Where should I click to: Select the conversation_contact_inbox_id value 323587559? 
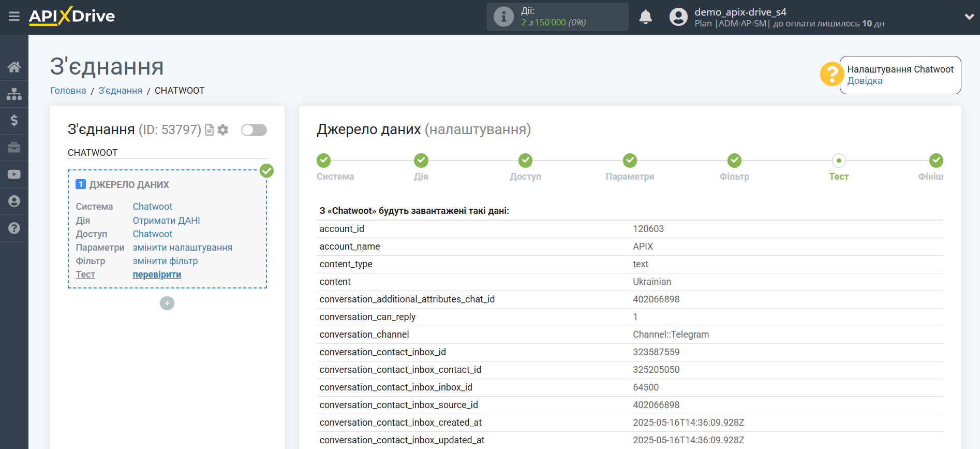(x=656, y=352)
